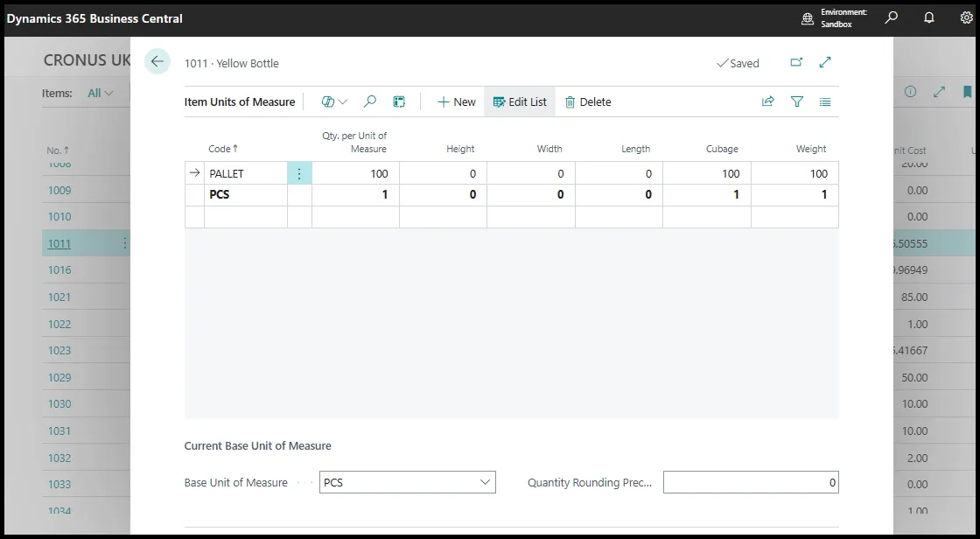The image size is (980, 539).
Task: Expand the Item Units of Measure page to full screen
Action: (825, 62)
